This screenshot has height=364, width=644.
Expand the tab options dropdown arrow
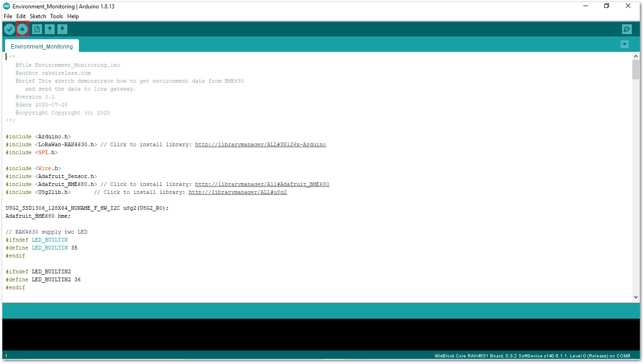[624, 44]
